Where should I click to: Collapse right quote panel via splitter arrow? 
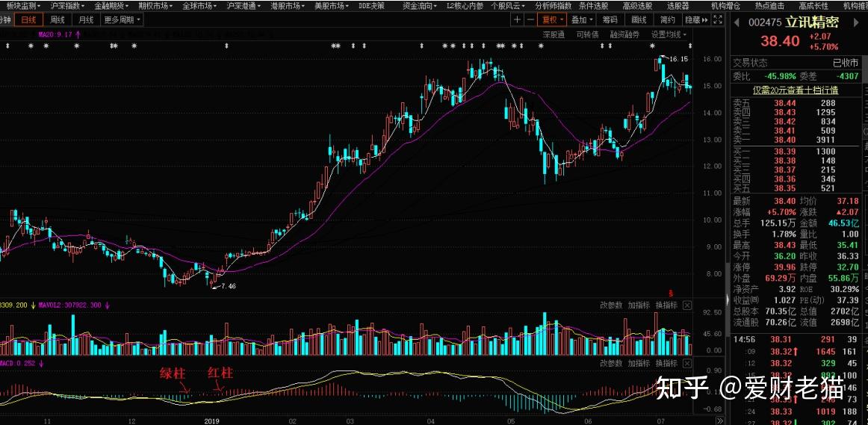[728, 300]
